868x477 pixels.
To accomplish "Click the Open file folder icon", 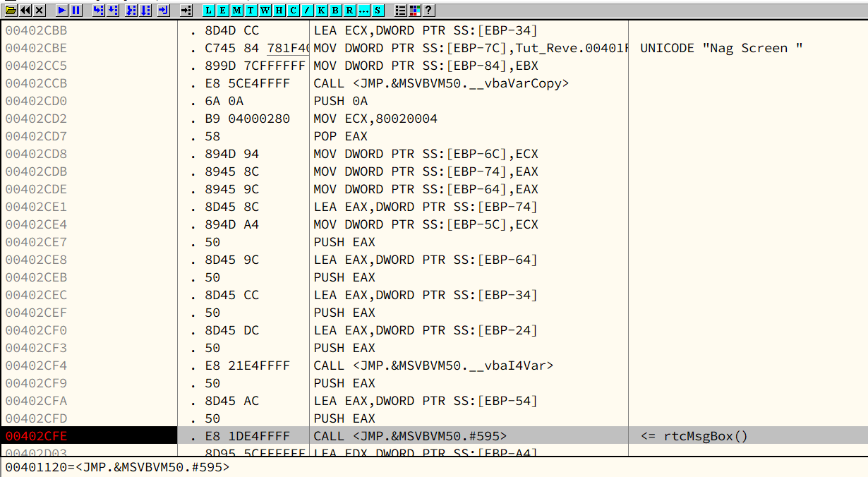I will [11, 11].
